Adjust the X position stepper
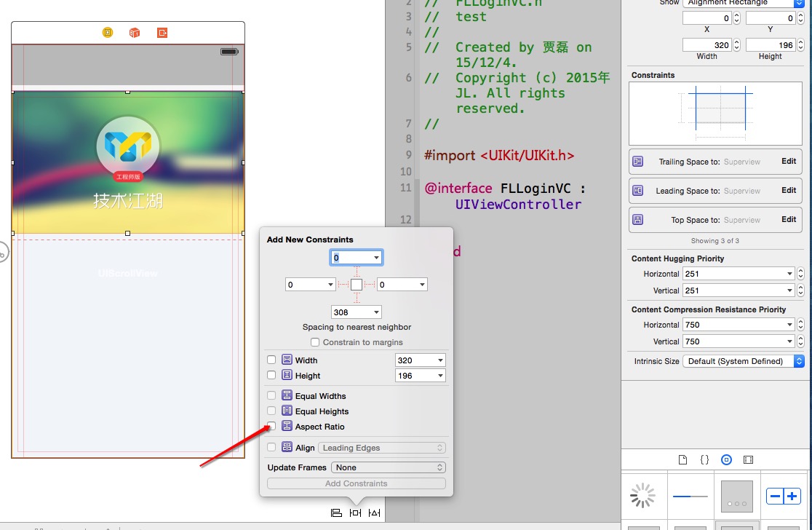The image size is (812, 530). [736, 18]
